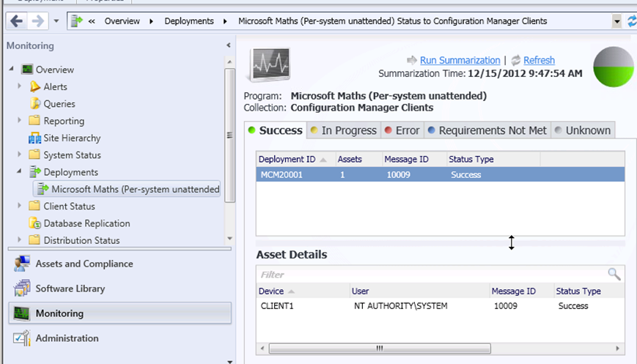Switch to Requirements Not Met tab
The height and width of the screenshot is (364, 637).
pyautogui.click(x=487, y=130)
